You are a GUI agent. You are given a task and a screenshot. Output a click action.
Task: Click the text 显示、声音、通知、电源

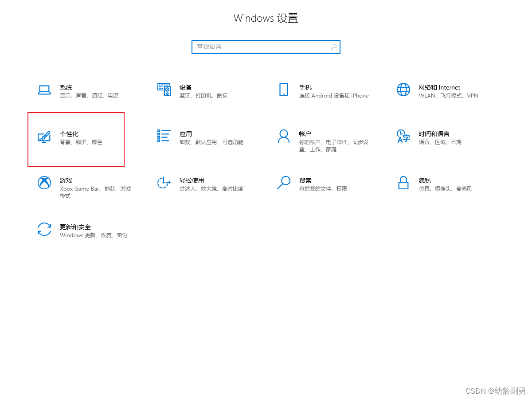[x=89, y=96]
